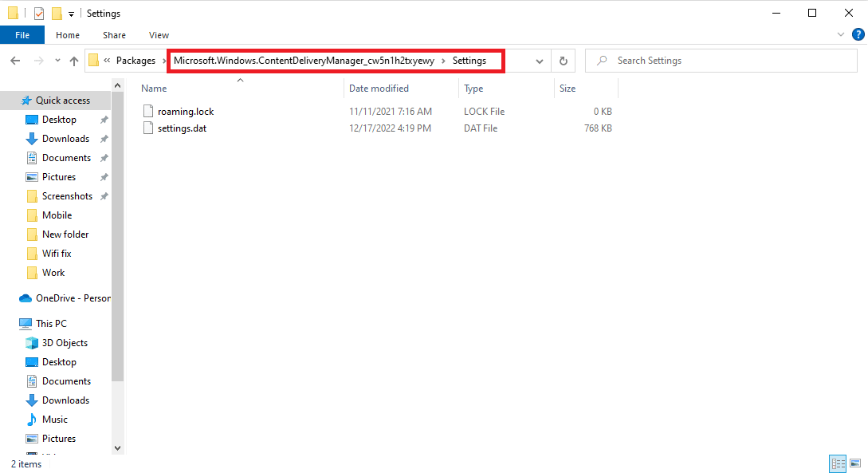The width and height of the screenshot is (868, 473).
Task: Open pinned Desktop under Quick access
Action: (x=59, y=120)
